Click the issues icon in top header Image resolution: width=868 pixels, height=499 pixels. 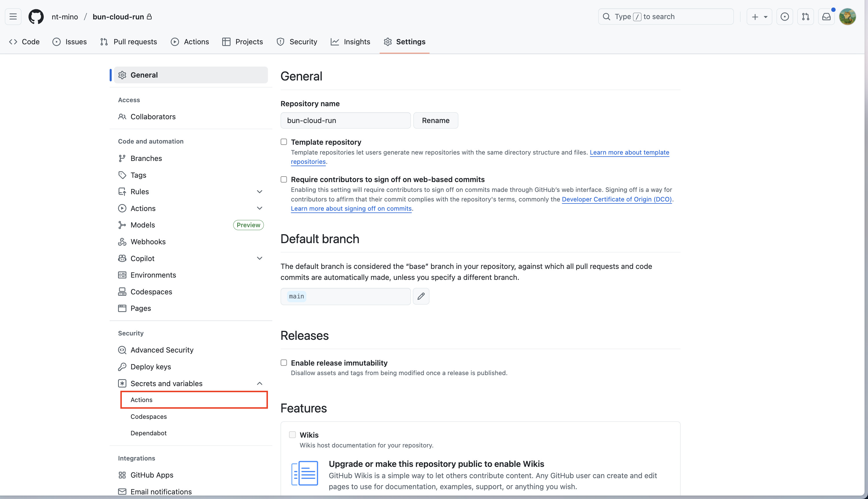point(784,16)
